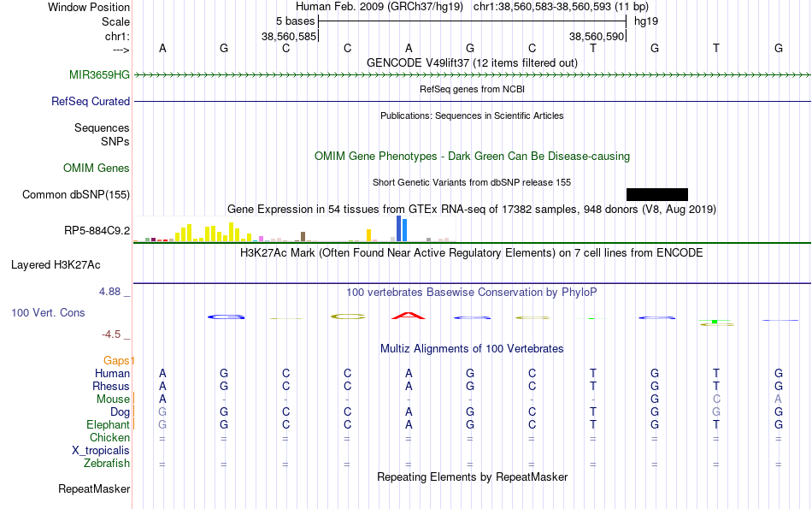Click the SNPs label under Sequences
The width and height of the screenshot is (812, 509).
point(115,141)
